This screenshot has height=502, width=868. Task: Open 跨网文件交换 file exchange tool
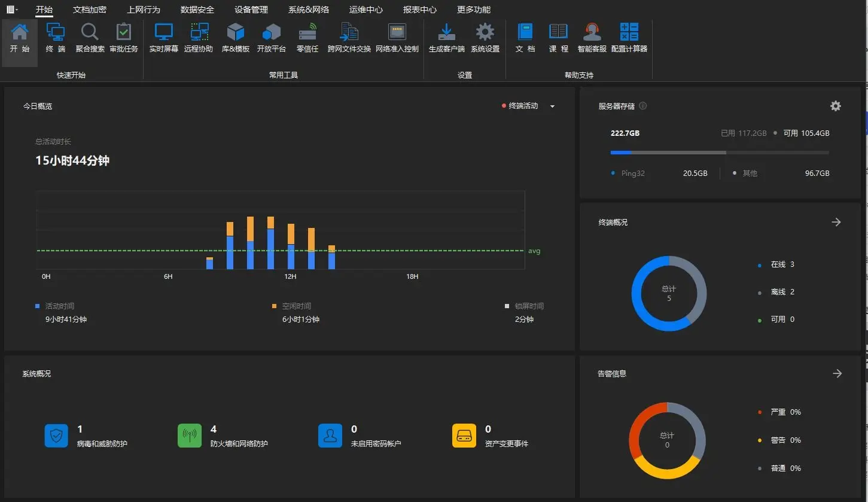point(349,38)
